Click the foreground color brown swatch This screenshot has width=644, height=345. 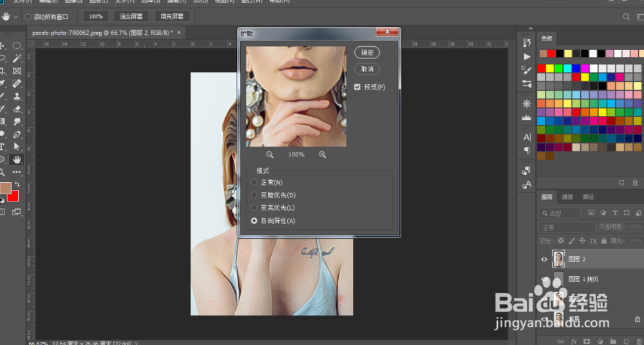5,188
